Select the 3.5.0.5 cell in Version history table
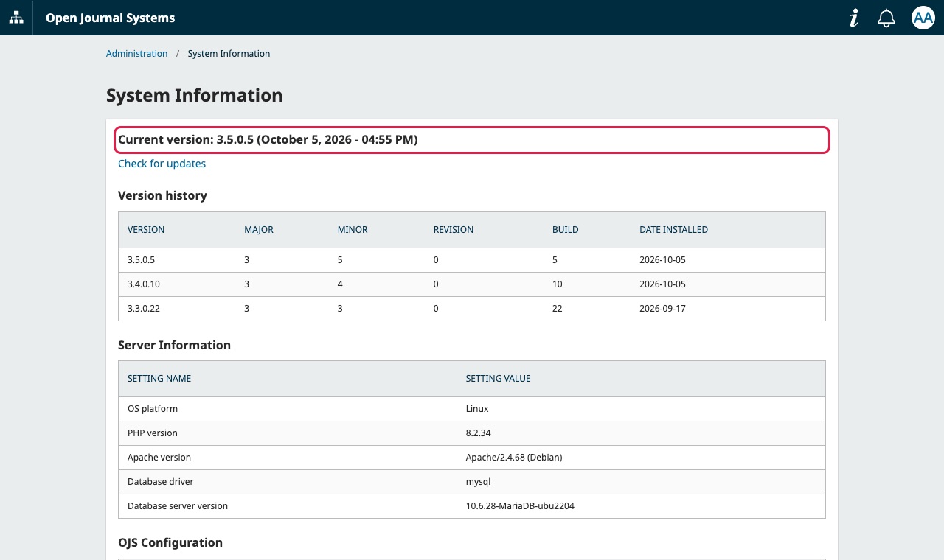 pos(141,260)
